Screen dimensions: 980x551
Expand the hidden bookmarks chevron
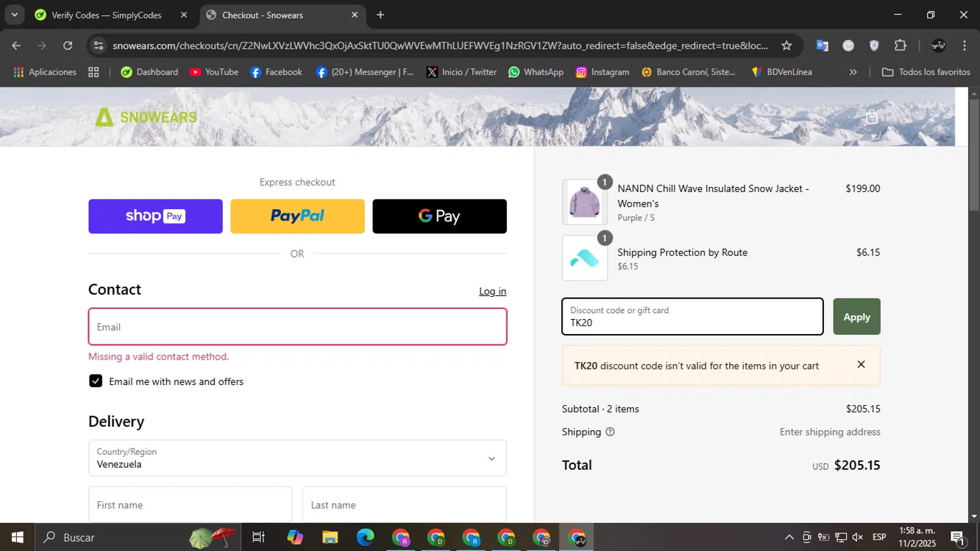click(853, 72)
